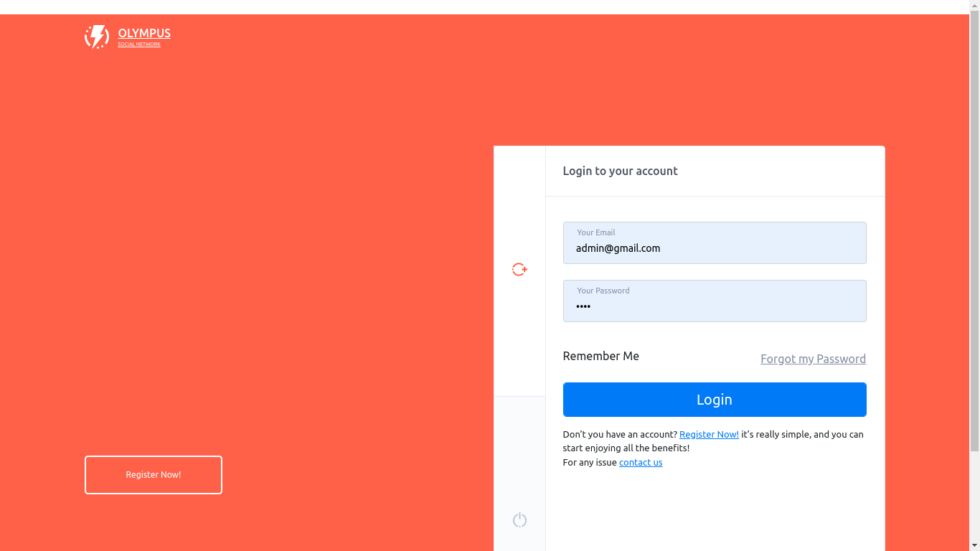Click the outlined Register Now! button
This screenshot has width=980, height=551.
pyautogui.click(x=154, y=475)
